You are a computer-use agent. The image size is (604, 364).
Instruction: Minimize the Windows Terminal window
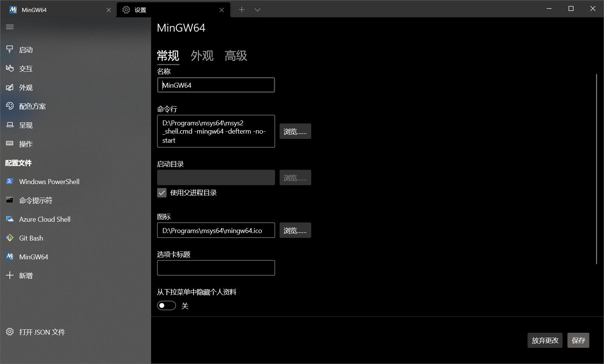click(549, 9)
